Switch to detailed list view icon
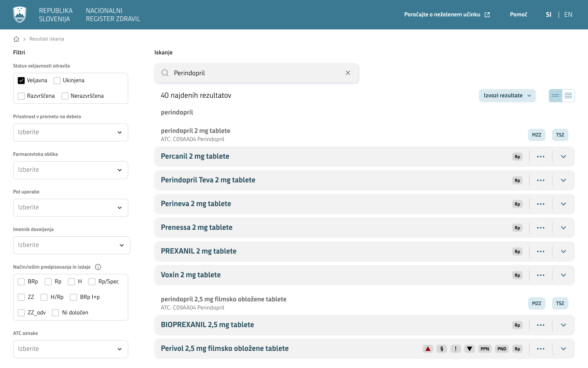Screen dimensions: 588x368 [x=568, y=96]
